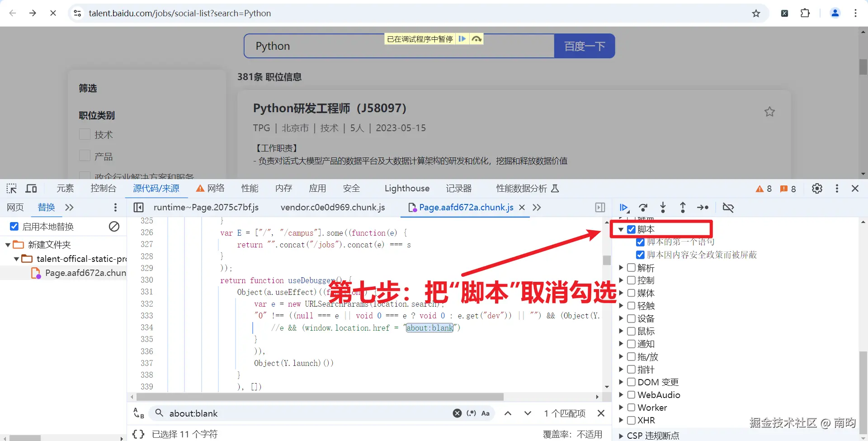
Task: Expand the DOM 变更 category
Action: point(621,382)
